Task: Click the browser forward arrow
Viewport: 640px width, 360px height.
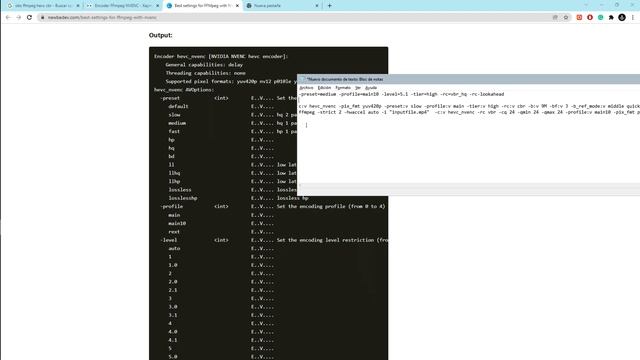Action: (x=18, y=18)
